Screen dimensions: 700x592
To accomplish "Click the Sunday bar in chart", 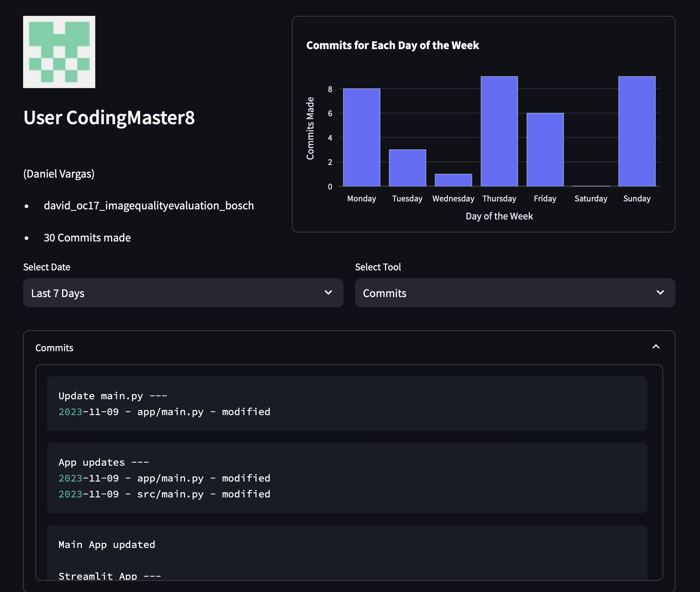I will pyautogui.click(x=636, y=131).
